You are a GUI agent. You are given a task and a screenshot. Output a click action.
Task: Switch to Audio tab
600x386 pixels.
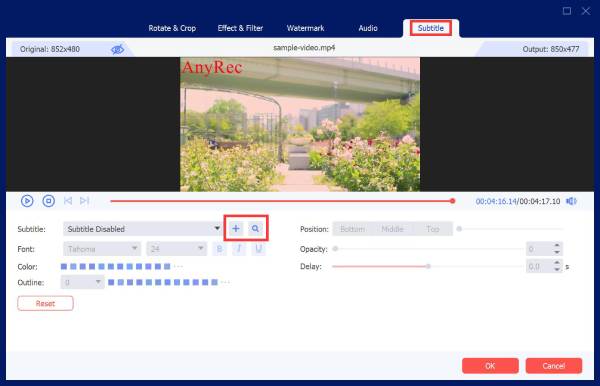click(368, 28)
